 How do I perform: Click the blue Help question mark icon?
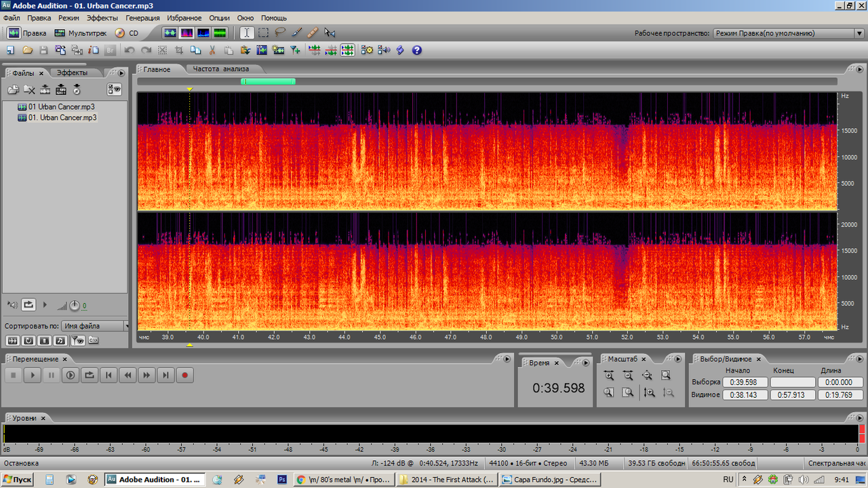[x=416, y=50]
